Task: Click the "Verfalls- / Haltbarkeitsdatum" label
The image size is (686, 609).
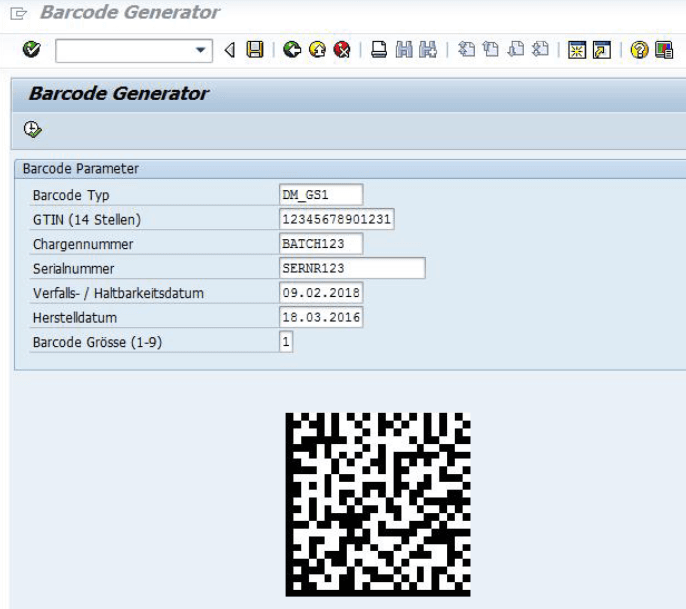Action: 118,293
